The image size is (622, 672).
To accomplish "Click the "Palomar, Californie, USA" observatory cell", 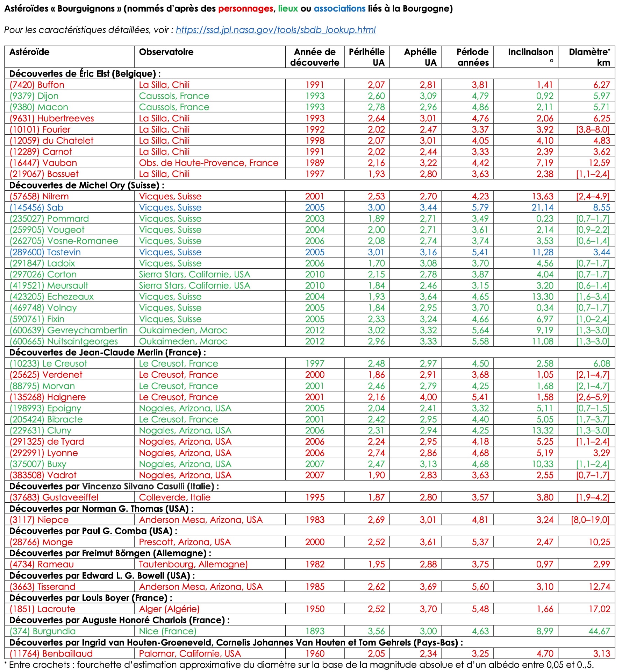I will pos(190,654).
